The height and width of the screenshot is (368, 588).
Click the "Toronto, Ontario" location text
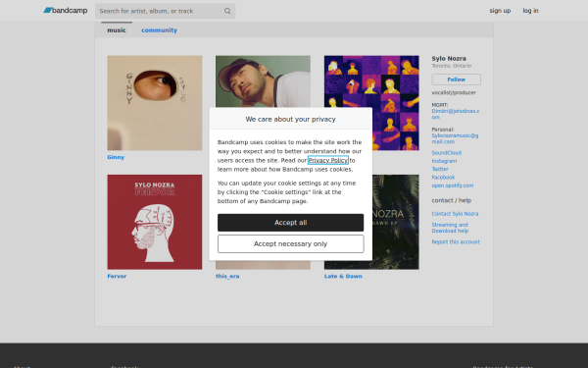click(x=452, y=66)
